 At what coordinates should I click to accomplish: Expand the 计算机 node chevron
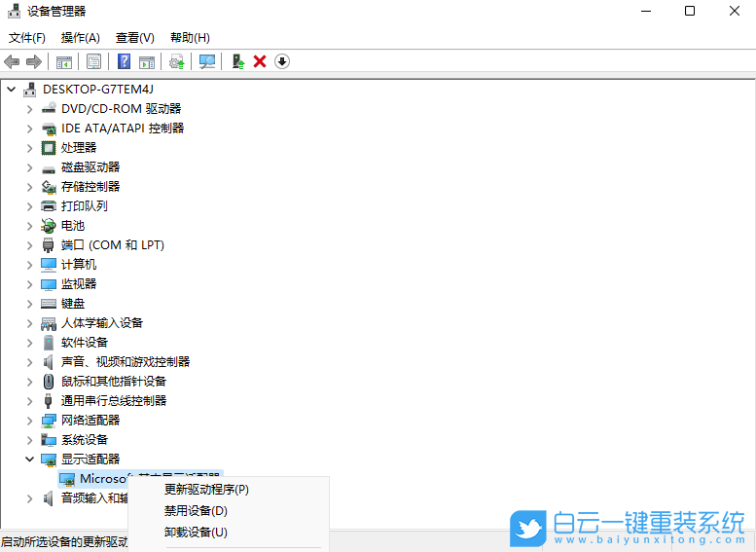tap(30, 265)
